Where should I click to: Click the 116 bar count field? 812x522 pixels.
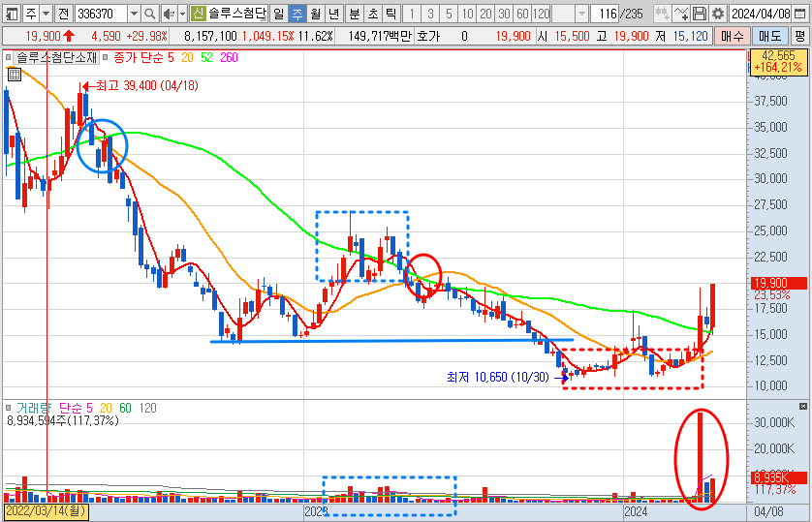click(x=605, y=14)
